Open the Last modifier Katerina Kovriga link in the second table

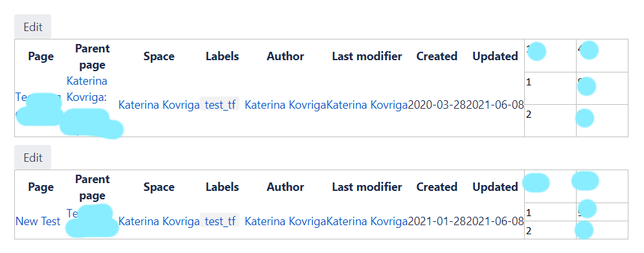coord(367,221)
